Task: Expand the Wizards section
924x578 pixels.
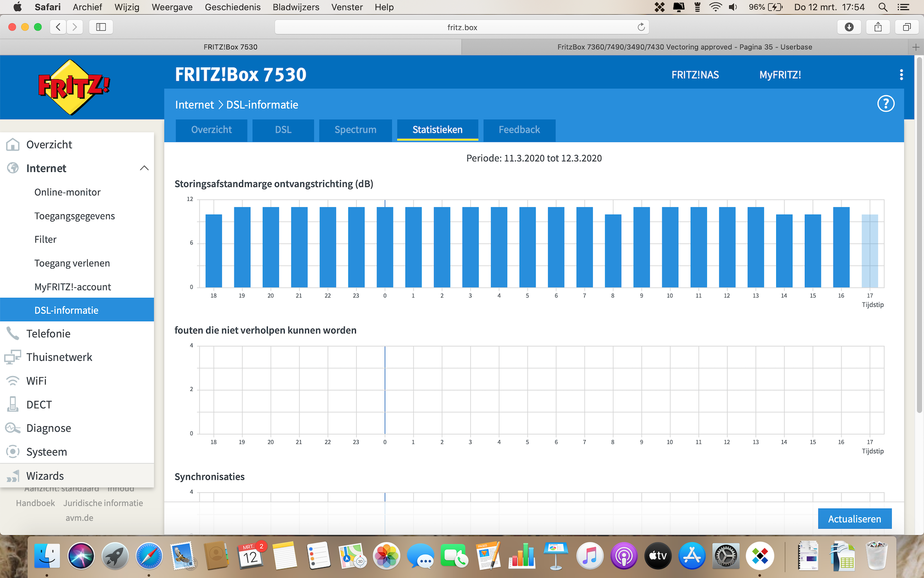Action: 45,476
